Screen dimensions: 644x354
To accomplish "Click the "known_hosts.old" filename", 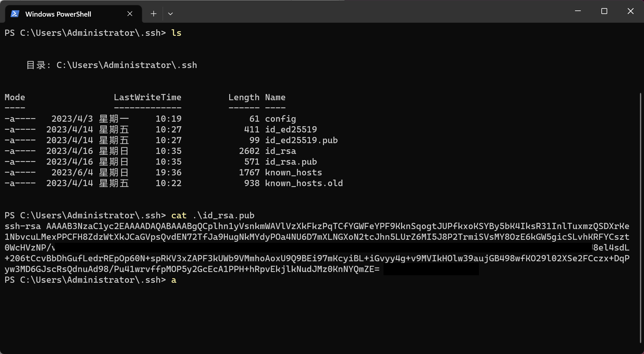I will click(x=304, y=183).
